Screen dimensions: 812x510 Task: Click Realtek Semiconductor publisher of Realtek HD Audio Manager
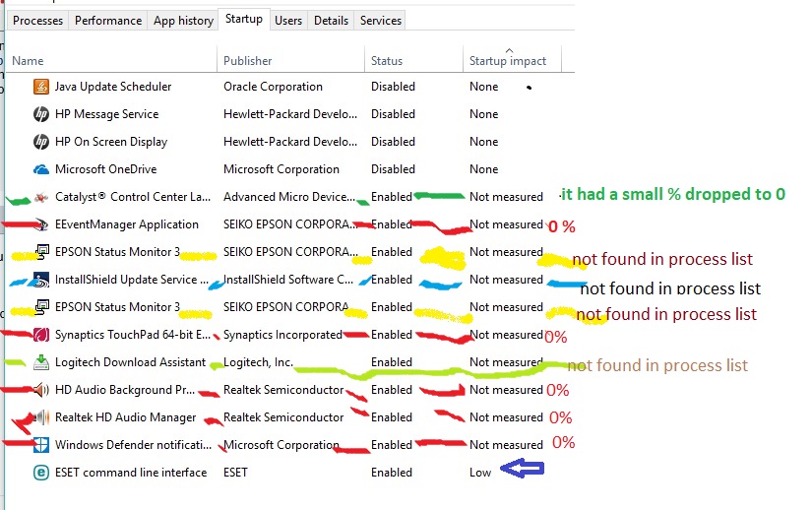283,417
